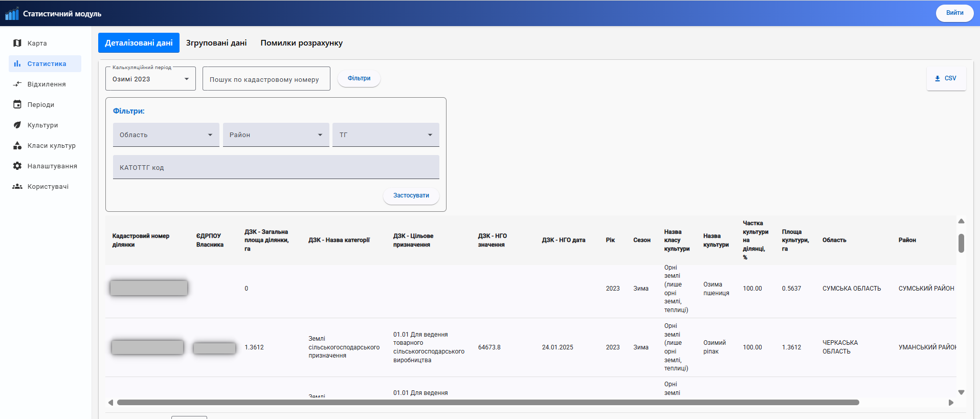Switch to the Згруповані дані tab
This screenshot has height=419, width=980.
[216, 43]
